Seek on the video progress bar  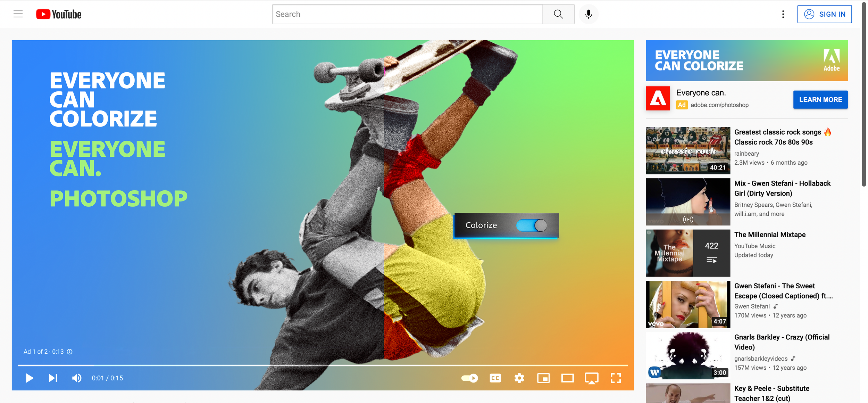[323, 365]
